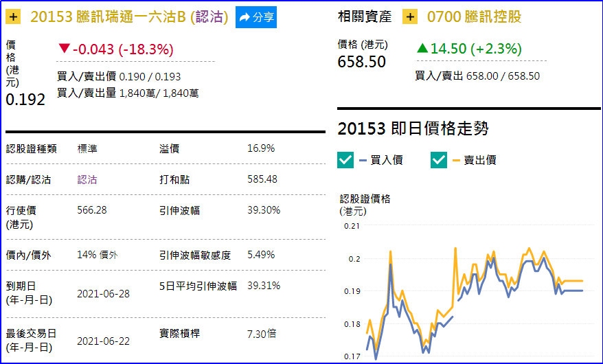Select the Tencent price 658.50
The width and height of the screenshot is (603, 364).
(x=361, y=62)
